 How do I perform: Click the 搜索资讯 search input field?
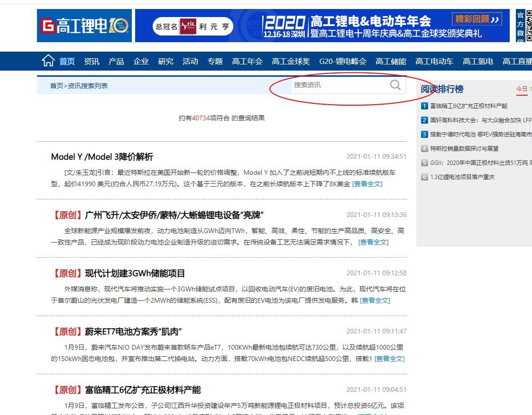click(341, 85)
